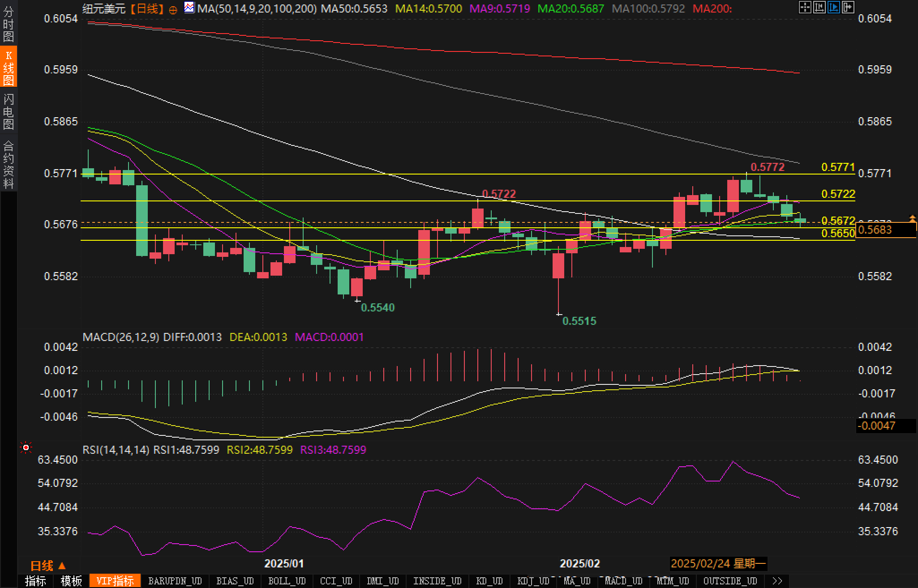The height and width of the screenshot is (588, 918).
Task: Apply the OUTSIDE_UD indicator
Action: pyautogui.click(x=730, y=581)
